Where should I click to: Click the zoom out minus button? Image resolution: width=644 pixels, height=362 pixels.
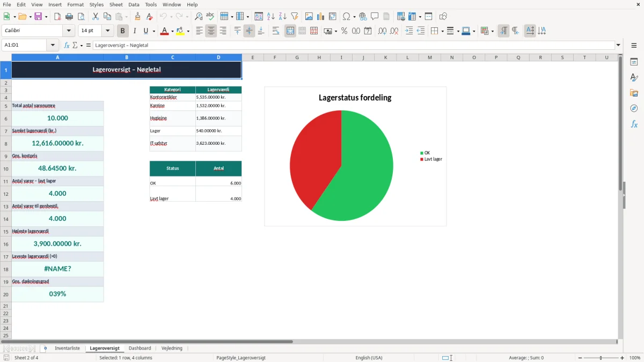(580, 358)
